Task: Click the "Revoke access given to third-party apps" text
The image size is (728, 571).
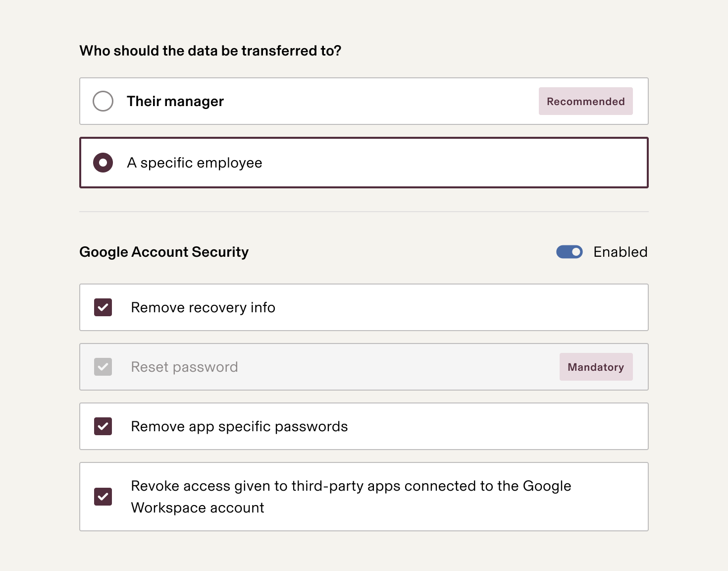Action: [x=351, y=486]
